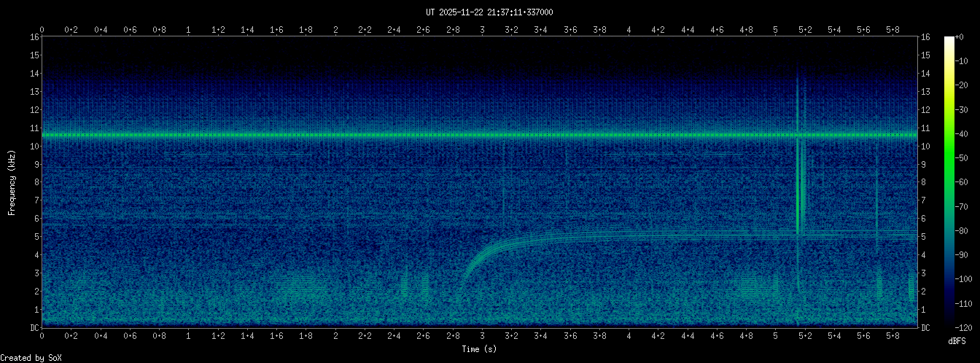Click the 5 kHz label on right axis
This screenshot has height=363, width=980.
[924, 237]
